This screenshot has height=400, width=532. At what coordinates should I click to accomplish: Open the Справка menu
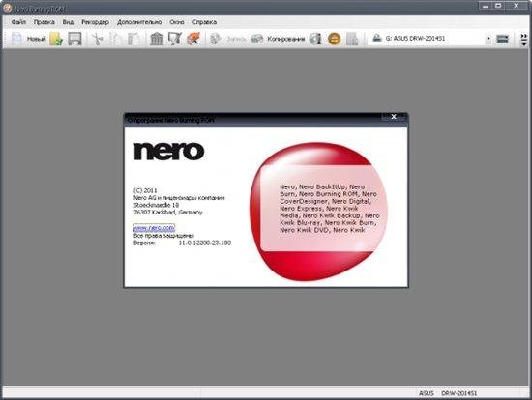tap(204, 22)
